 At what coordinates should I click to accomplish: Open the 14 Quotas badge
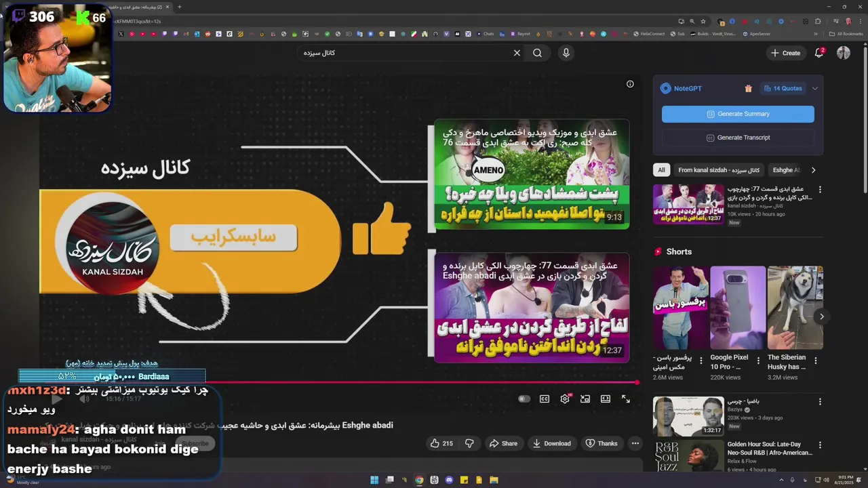click(783, 88)
